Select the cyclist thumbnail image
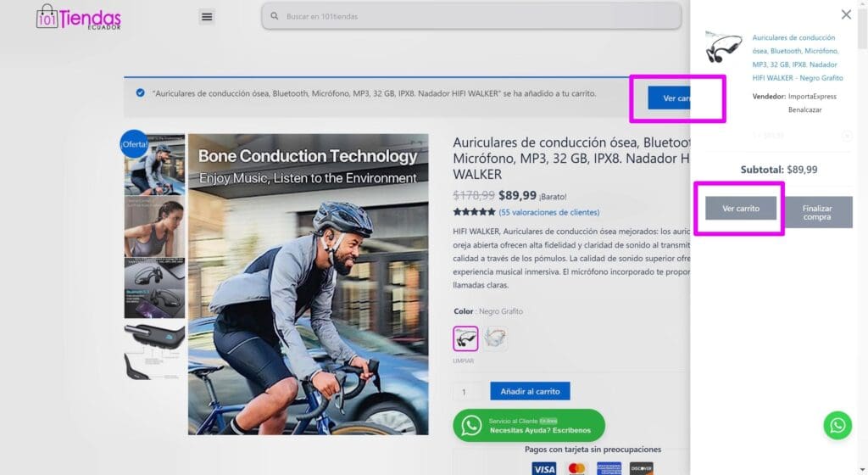This screenshot has width=868, height=475. point(154,165)
